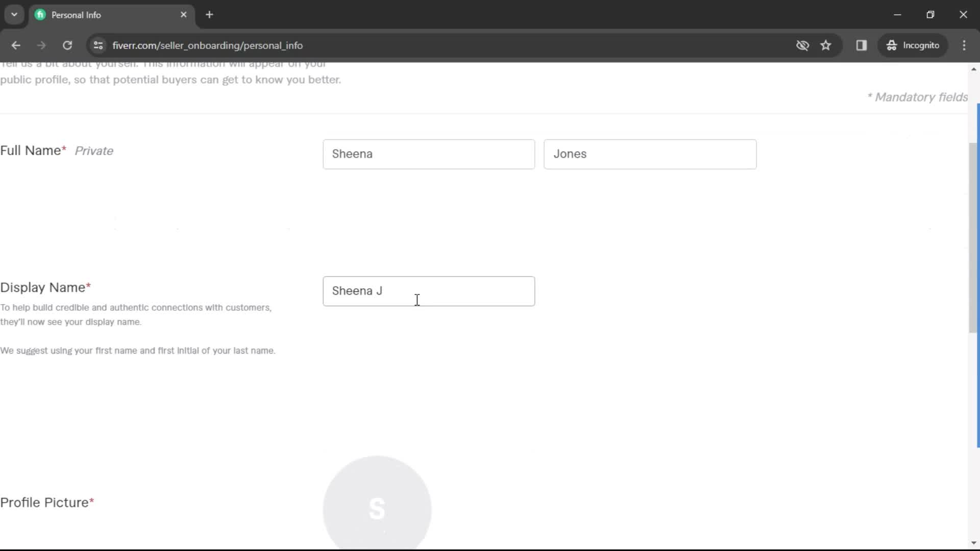The height and width of the screenshot is (551, 980).
Task: Click the back navigation arrow
Action: click(x=16, y=45)
